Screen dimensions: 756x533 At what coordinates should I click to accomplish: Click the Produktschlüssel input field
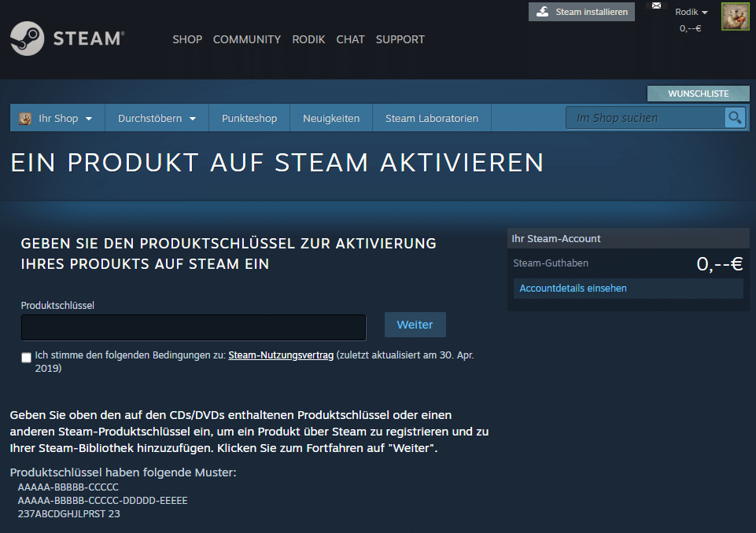(x=193, y=327)
